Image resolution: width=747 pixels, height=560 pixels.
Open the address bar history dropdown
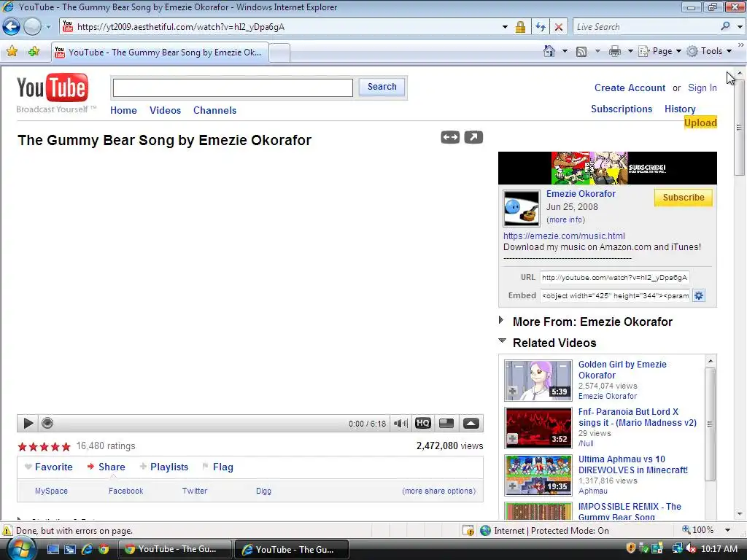(505, 27)
